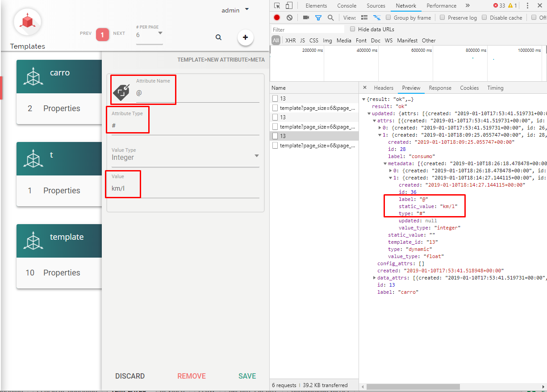Viewport: 547px width, 392px height.
Task: Click the SAVE button
Action: point(247,376)
